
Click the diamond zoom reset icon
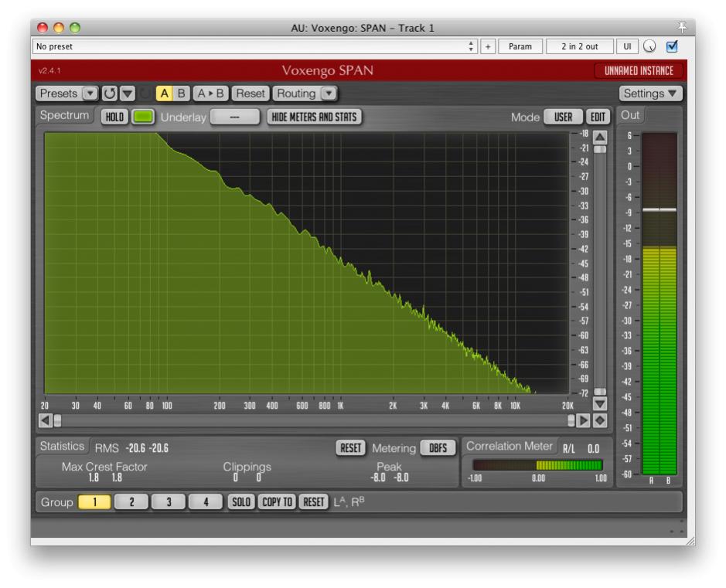click(600, 420)
